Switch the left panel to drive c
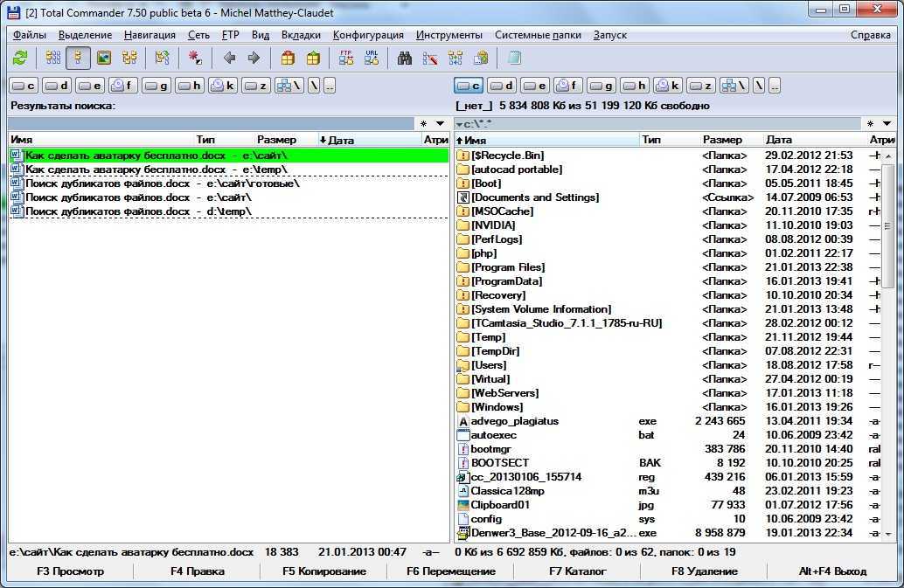 (24, 86)
